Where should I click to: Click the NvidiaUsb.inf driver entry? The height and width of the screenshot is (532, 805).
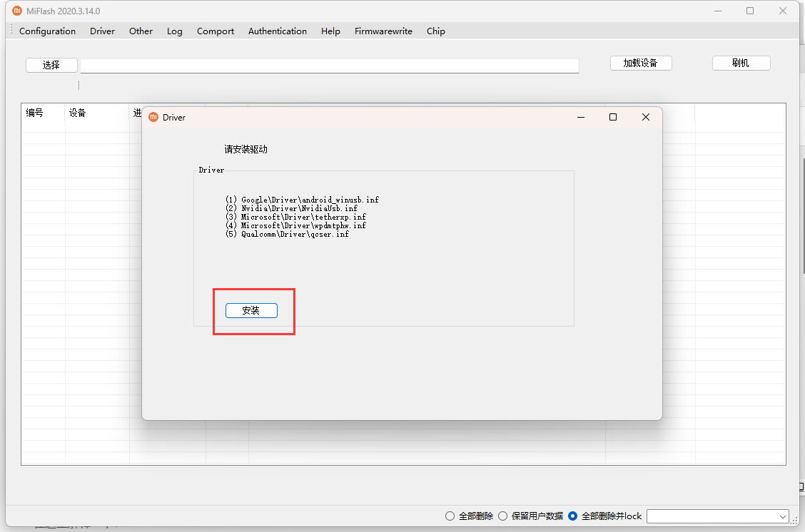click(291, 208)
